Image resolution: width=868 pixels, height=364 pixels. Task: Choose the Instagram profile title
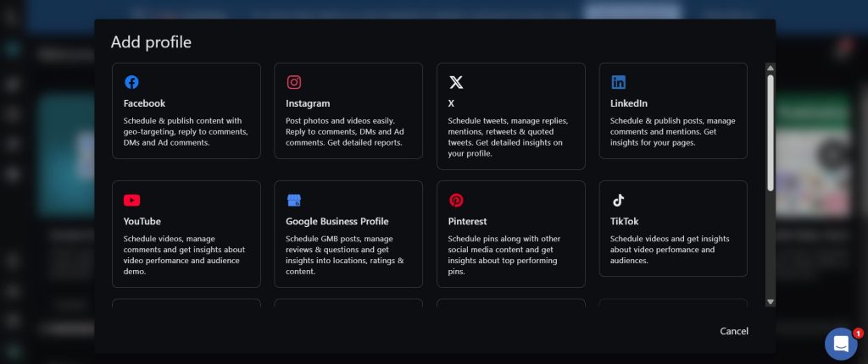[308, 103]
